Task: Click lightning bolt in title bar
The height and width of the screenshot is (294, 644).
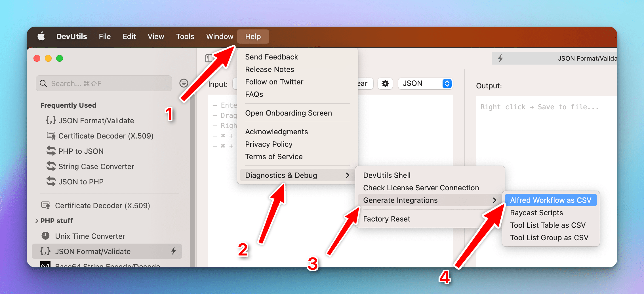Action: pyautogui.click(x=500, y=58)
